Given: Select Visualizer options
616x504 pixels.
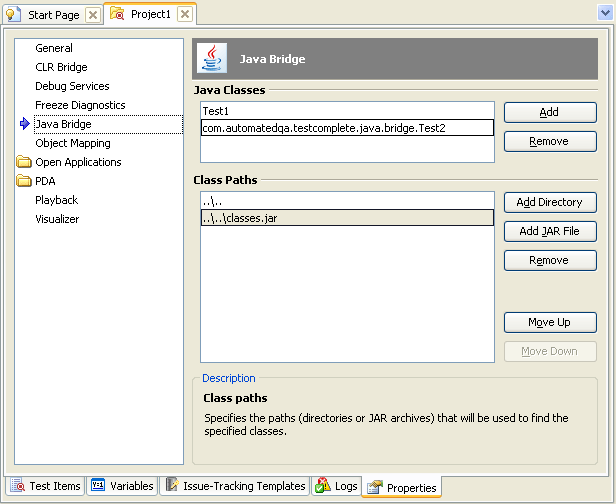Looking at the screenshot, I should (x=57, y=219).
